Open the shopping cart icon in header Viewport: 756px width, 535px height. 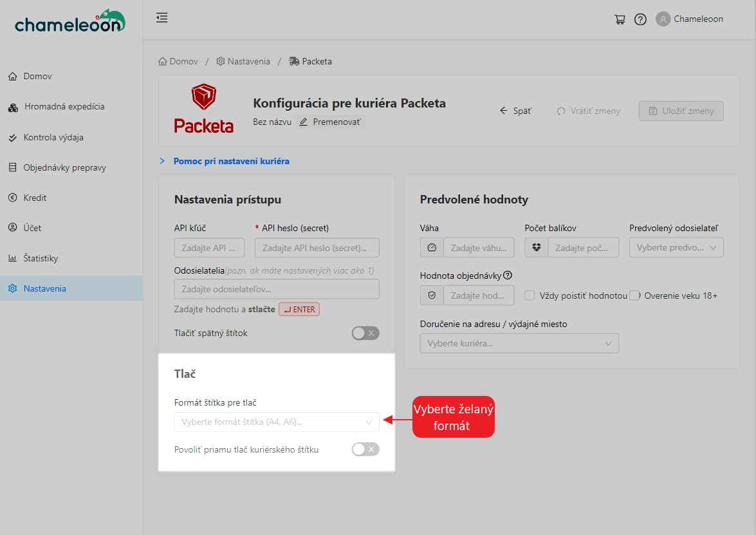(620, 19)
